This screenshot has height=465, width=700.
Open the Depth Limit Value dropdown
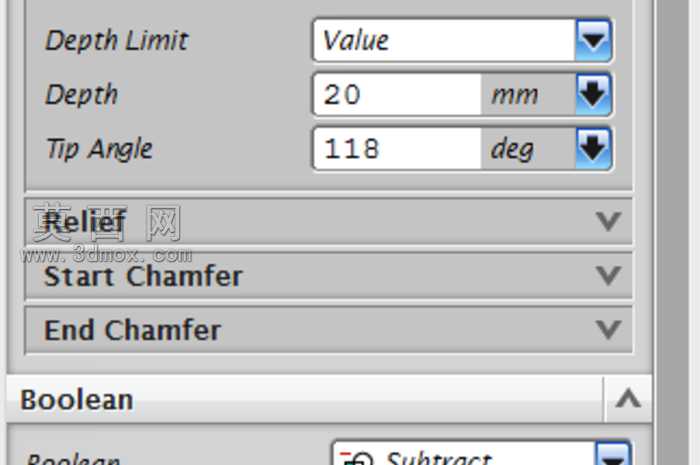coord(593,40)
